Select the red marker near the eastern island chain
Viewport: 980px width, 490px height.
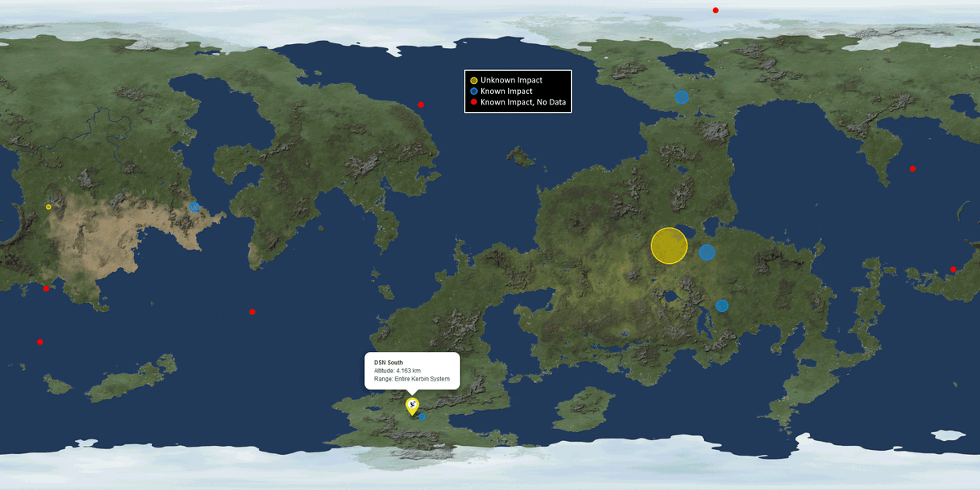[953, 269]
